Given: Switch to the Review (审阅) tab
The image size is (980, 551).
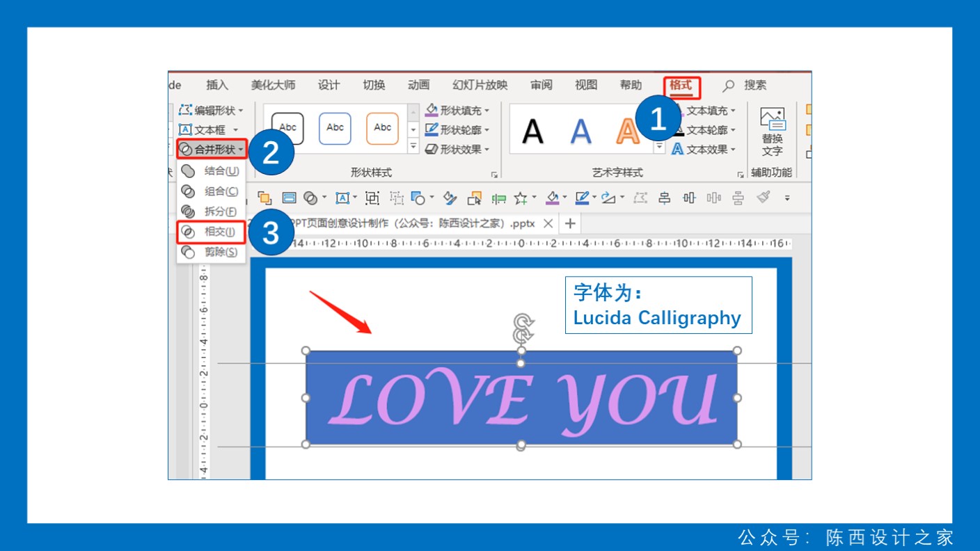Looking at the screenshot, I should (541, 85).
